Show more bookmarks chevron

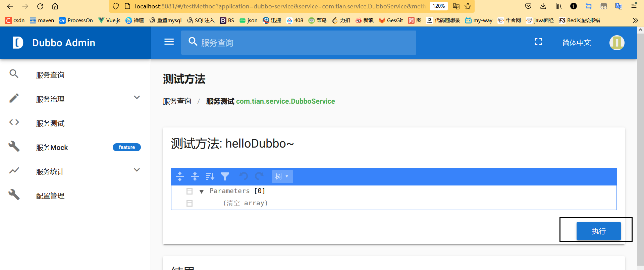coord(635,20)
